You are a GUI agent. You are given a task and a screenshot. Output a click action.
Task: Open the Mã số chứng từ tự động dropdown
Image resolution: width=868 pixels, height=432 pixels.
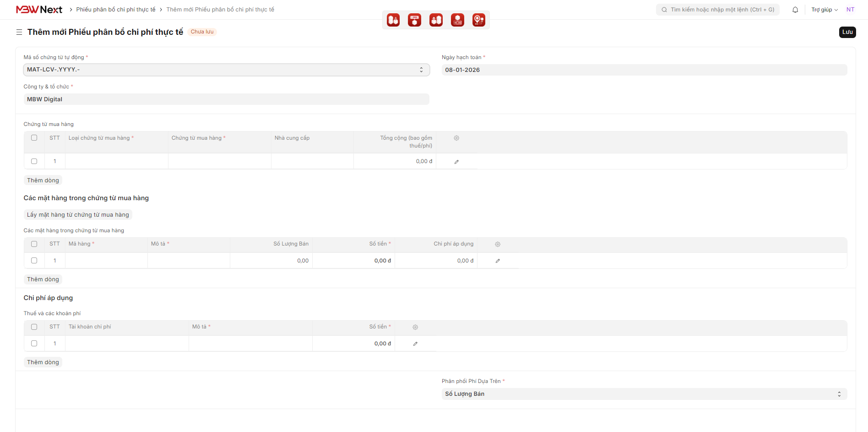coord(226,70)
